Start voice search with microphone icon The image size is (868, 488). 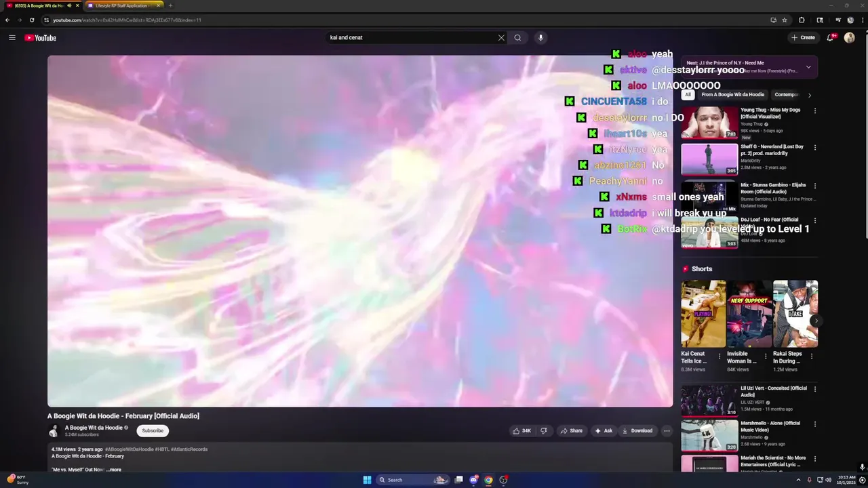pos(540,38)
